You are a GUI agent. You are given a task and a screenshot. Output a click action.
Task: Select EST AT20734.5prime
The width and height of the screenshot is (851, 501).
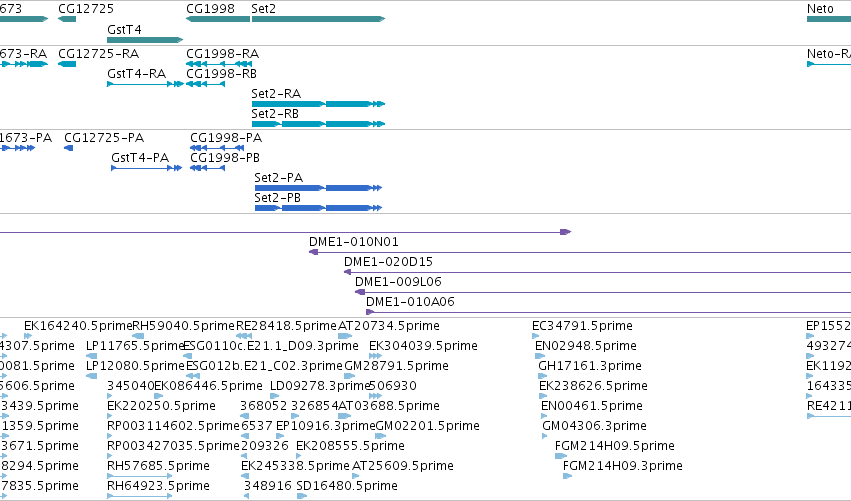tap(389, 326)
